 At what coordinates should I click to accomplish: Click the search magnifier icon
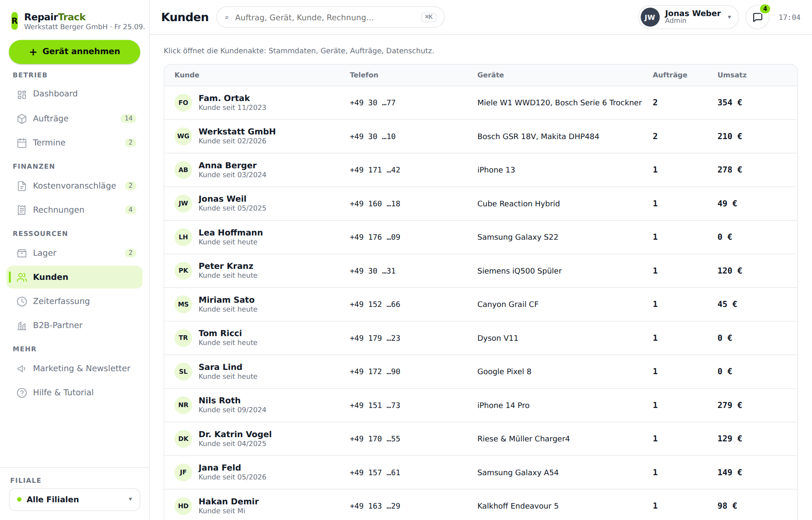click(227, 17)
